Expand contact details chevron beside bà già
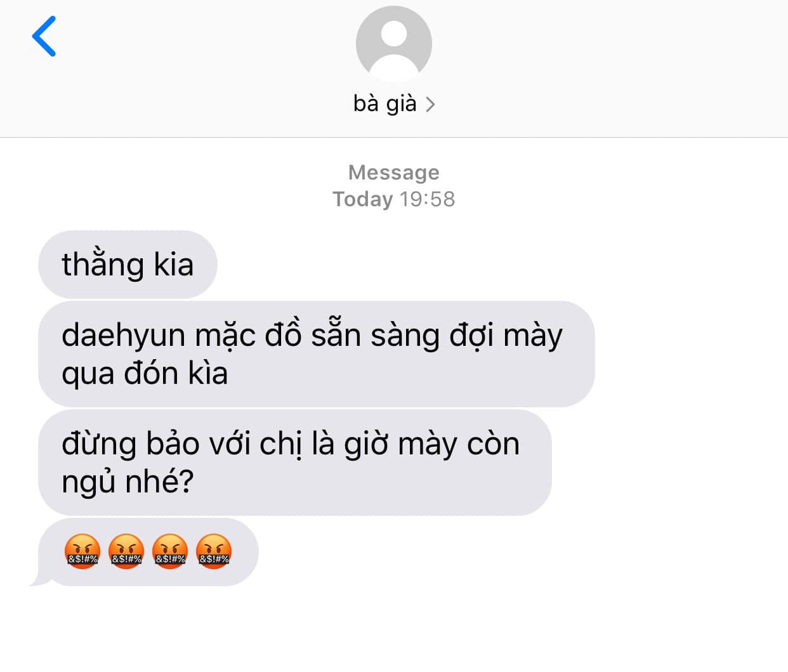 click(430, 104)
